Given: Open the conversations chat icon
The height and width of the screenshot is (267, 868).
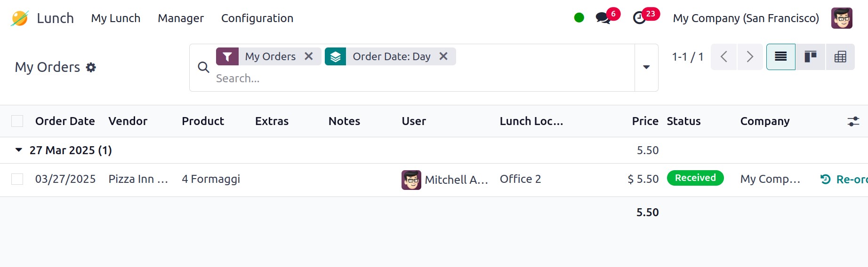Looking at the screenshot, I should pyautogui.click(x=603, y=18).
